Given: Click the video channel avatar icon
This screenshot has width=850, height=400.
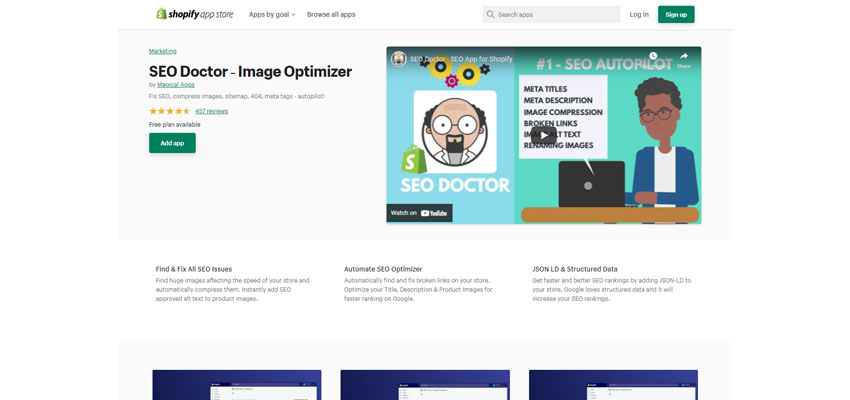Looking at the screenshot, I should 399,59.
